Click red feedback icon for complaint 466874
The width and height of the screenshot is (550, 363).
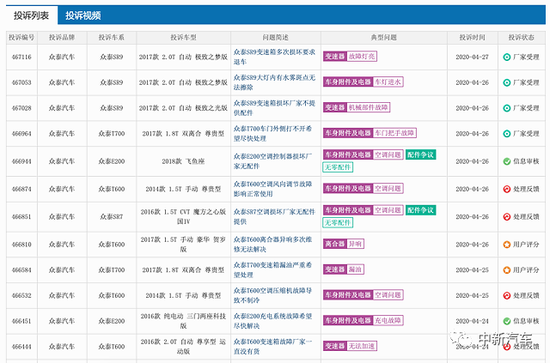[x=507, y=189]
